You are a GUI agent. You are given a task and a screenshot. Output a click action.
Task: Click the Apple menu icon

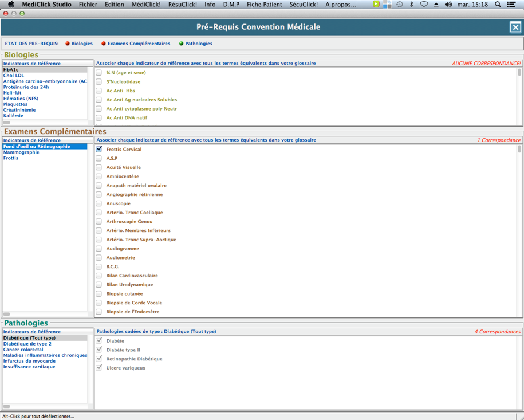10,5
